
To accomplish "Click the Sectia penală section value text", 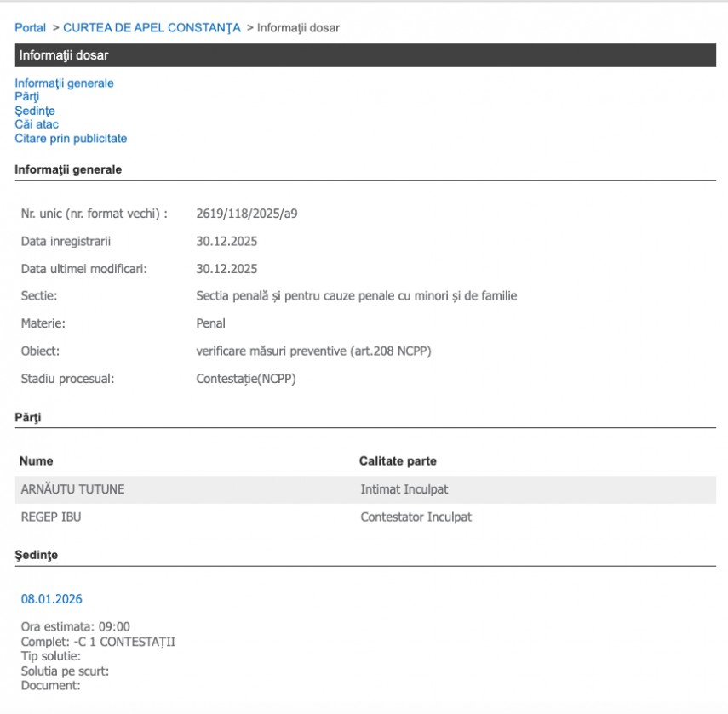I will tap(356, 296).
